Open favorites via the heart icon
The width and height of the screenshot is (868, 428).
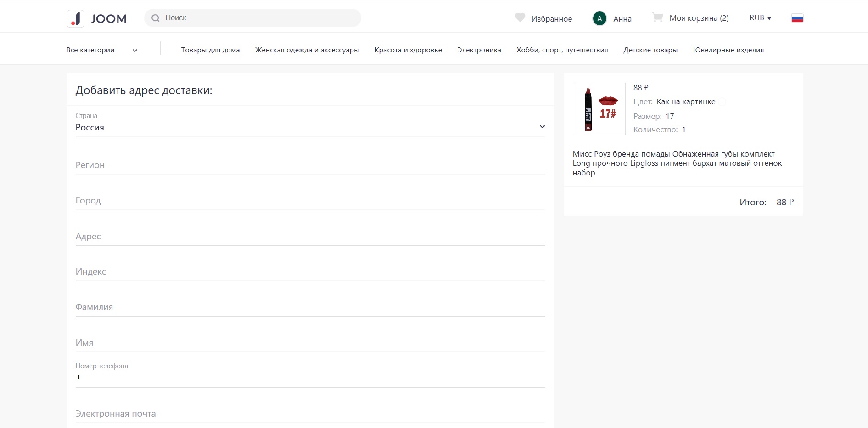pyautogui.click(x=520, y=18)
